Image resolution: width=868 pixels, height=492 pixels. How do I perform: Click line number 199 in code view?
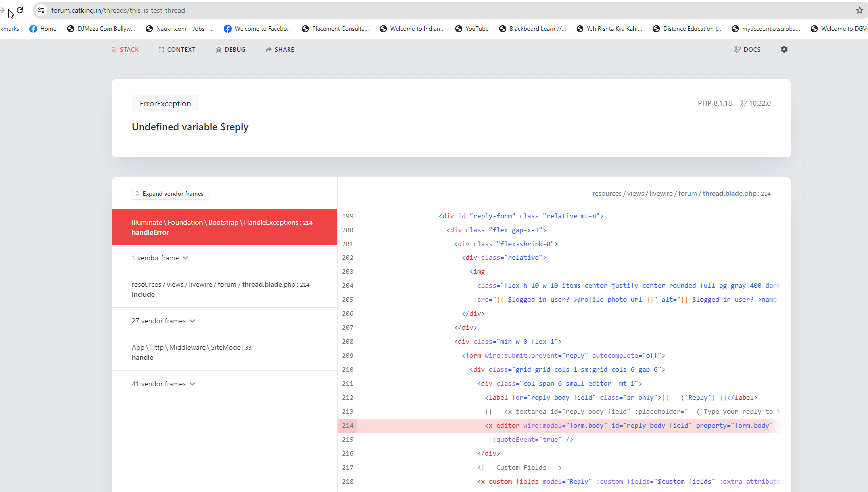tap(348, 216)
